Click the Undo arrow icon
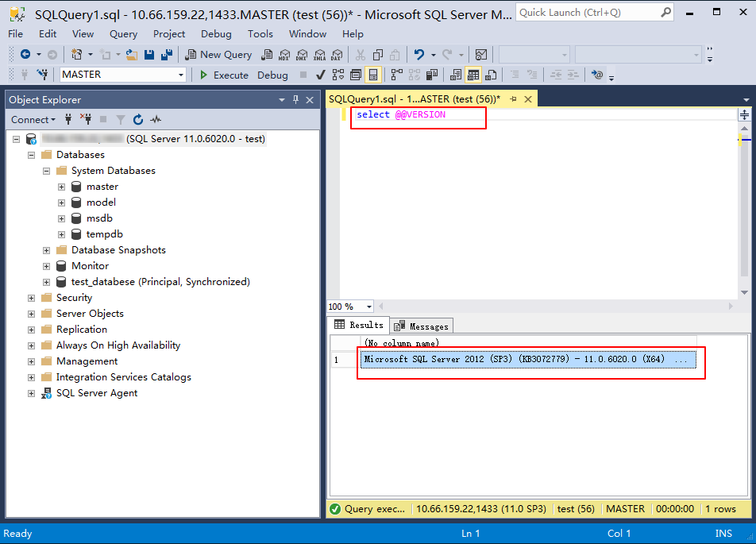Viewport: 756px width, 544px height. click(x=419, y=55)
